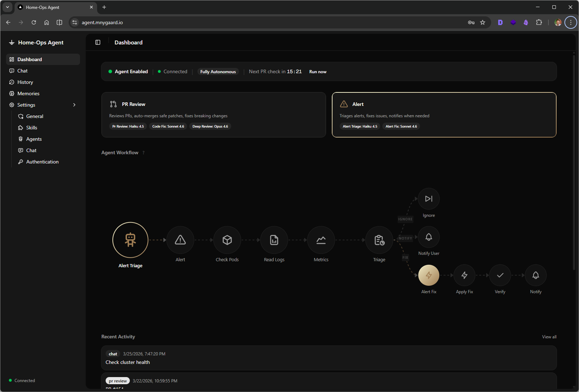
Task: Open the browser extensions puzzle icon
Action: tap(539, 22)
